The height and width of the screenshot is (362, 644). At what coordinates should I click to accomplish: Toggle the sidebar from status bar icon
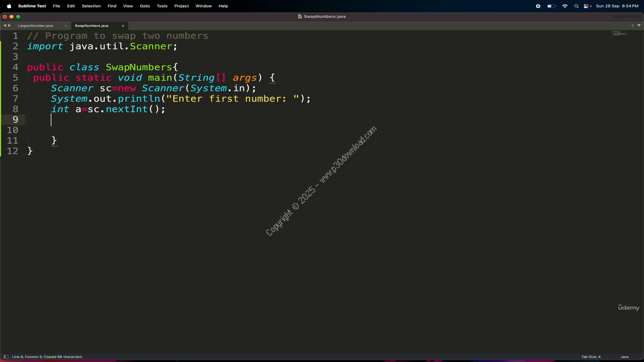6,357
